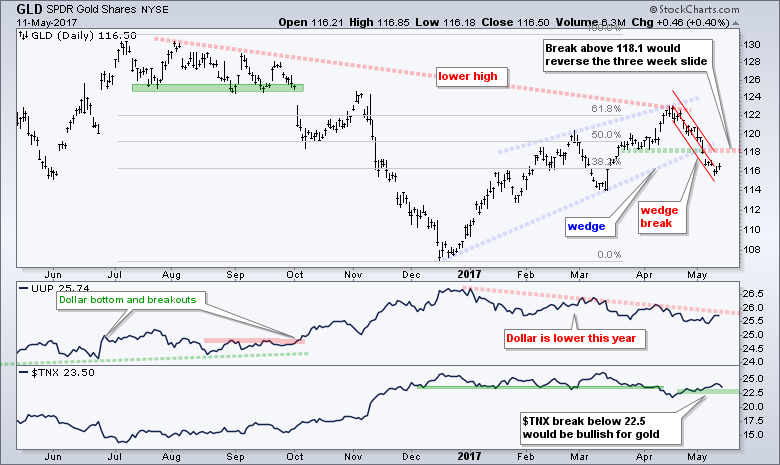Click the red 'wedge break' annotation label
This screenshot has width=780, height=465.
tap(662, 217)
